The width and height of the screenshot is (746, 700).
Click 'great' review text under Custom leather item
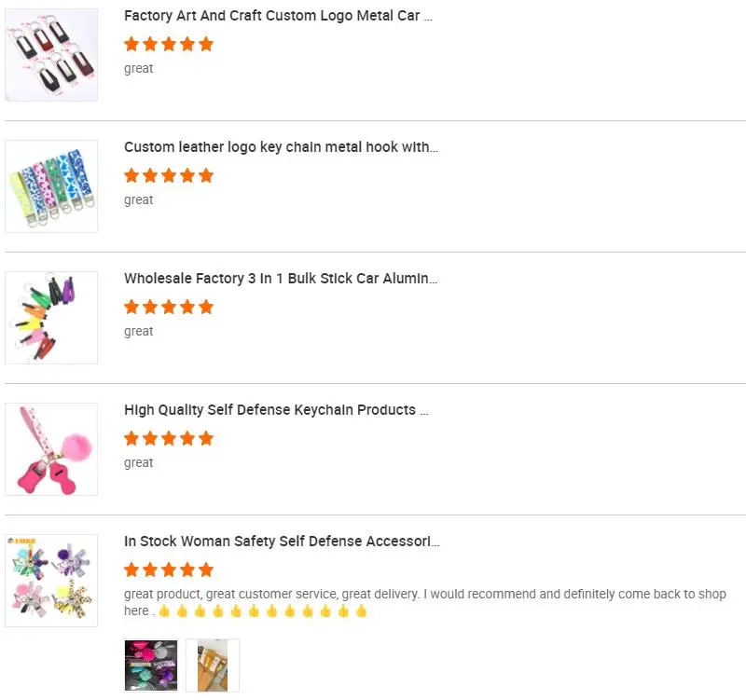(139, 199)
